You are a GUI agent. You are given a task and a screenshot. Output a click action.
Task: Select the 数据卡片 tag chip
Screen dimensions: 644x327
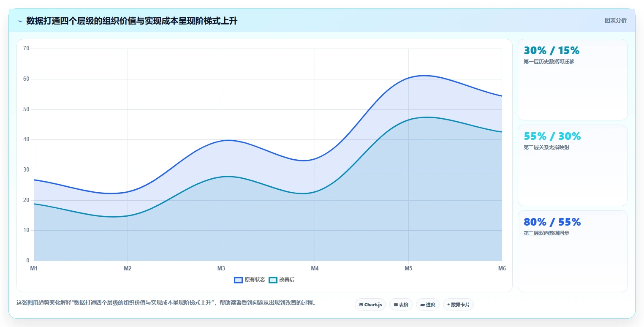[458, 305]
